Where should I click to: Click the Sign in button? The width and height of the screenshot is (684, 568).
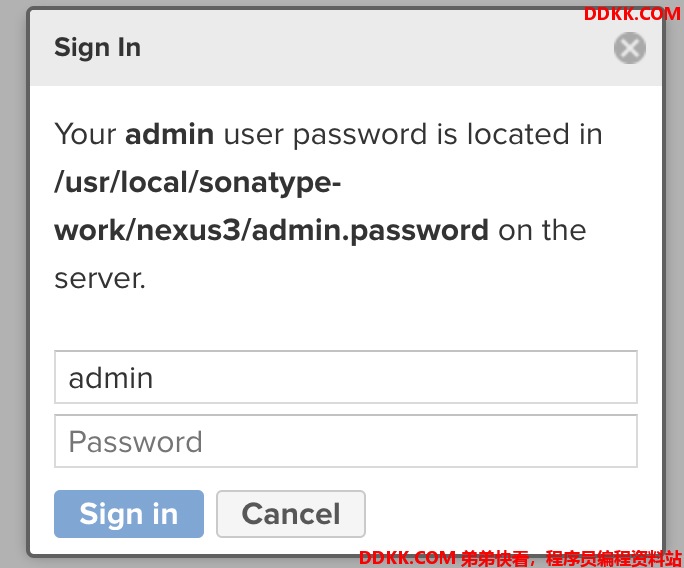[129, 513]
